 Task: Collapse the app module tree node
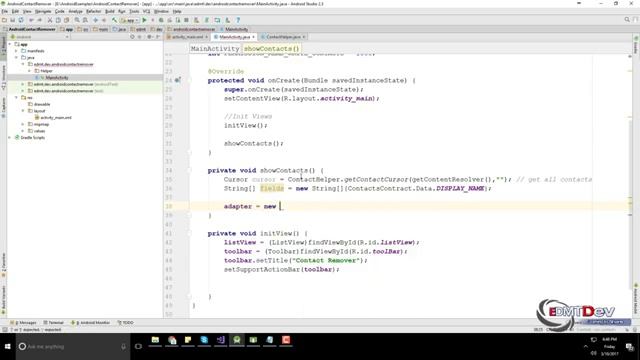click(x=10, y=44)
